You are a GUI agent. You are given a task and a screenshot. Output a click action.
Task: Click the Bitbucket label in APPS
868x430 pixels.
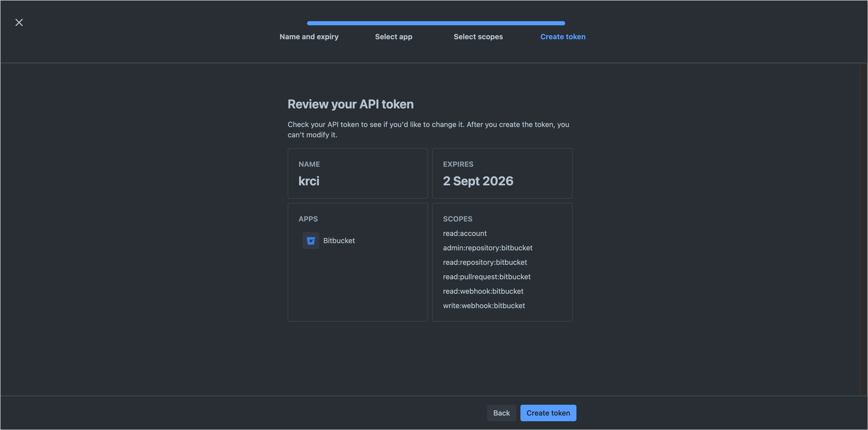tap(339, 240)
